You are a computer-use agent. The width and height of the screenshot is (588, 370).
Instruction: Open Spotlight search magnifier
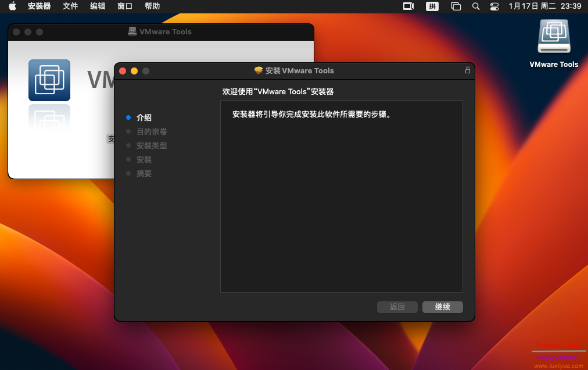[x=475, y=6]
